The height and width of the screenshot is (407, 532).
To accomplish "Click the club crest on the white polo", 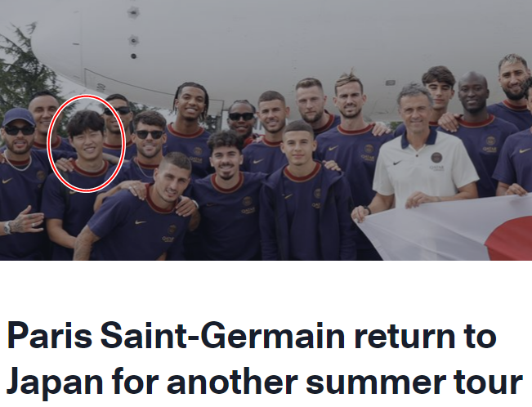I will point(436,157).
